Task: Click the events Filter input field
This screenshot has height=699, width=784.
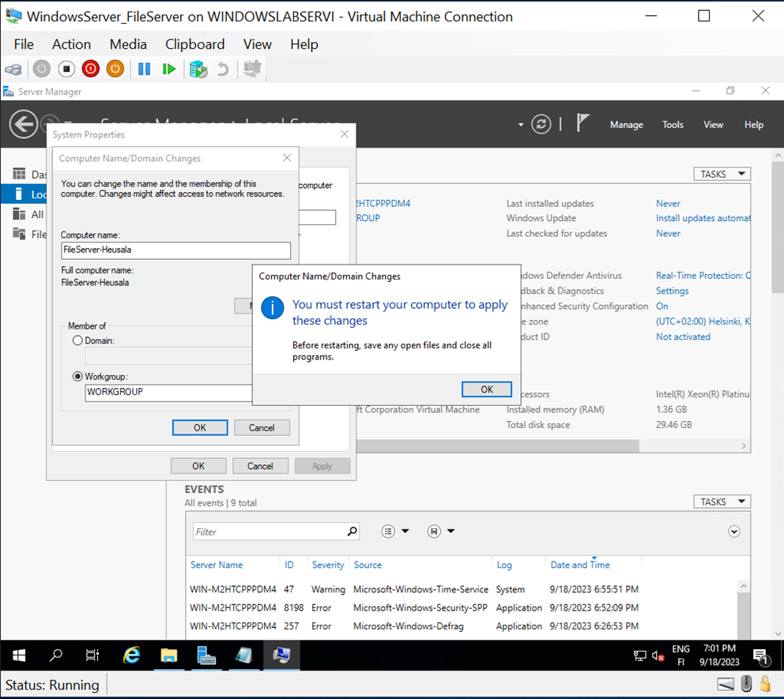Action: point(269,531)
